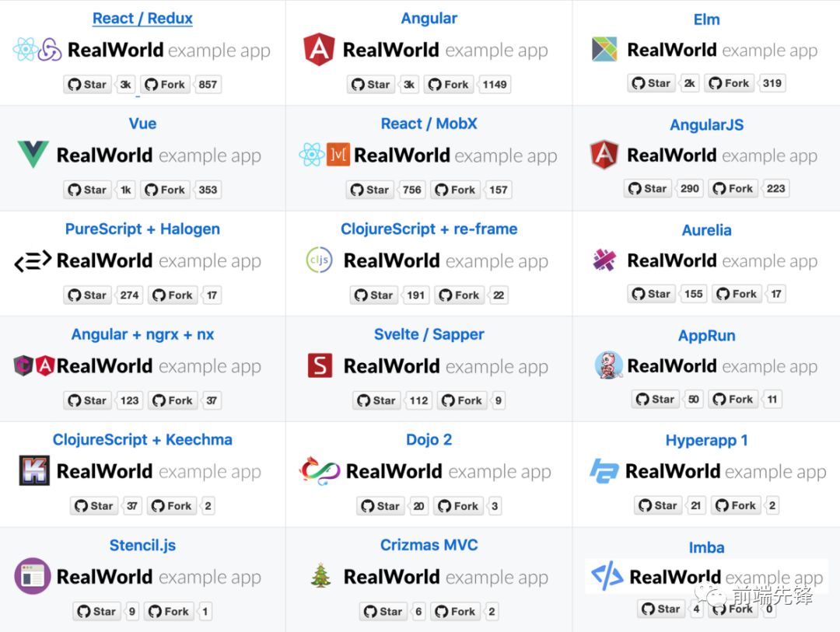Open the Dojo 2 heading link

429,440
